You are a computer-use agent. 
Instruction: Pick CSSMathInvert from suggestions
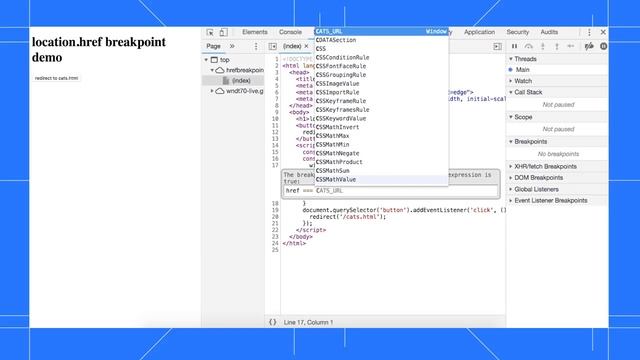click(x=381, y=127)
